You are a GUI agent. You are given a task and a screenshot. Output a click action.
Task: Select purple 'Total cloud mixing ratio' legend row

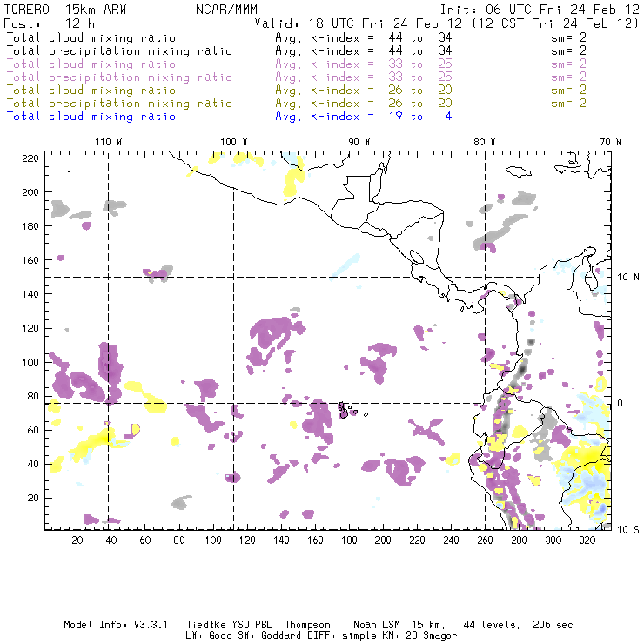click(x=91, y=64)
